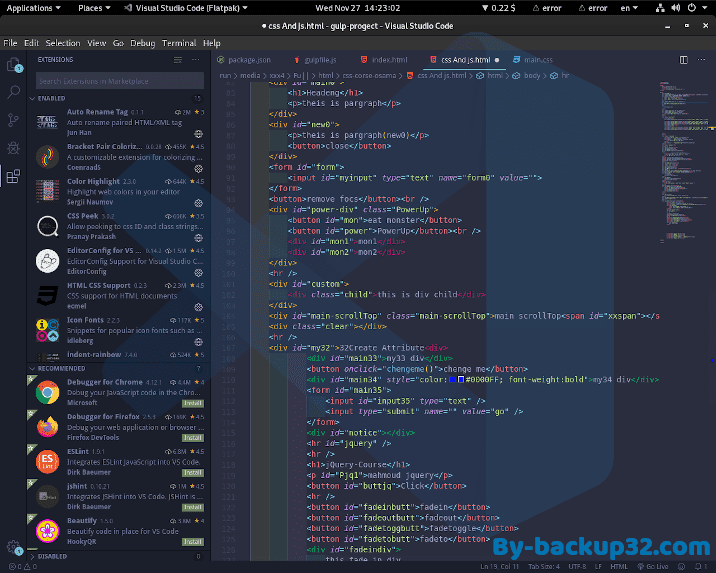Image resolution: width=716 pixels, height=573 pixels.
Task: Install the jshint extension
Action: 193,507
